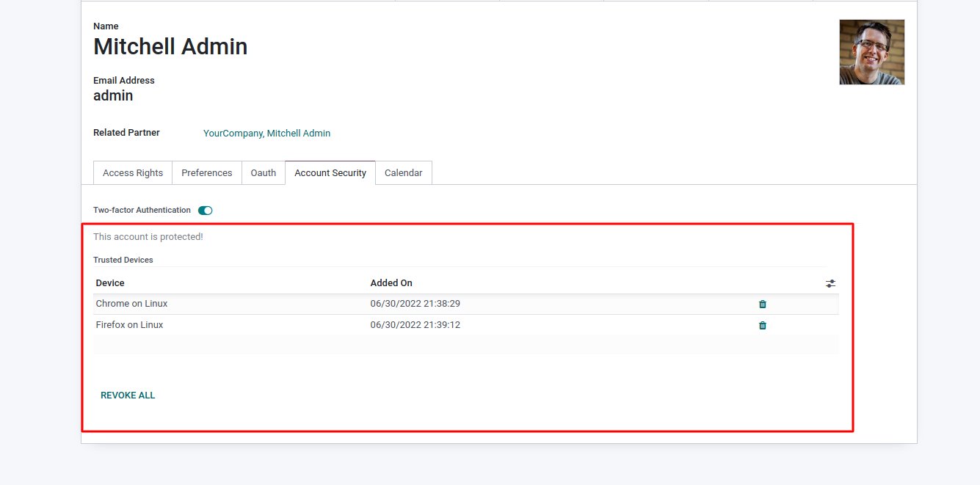The width and height of the screenshot is (980, 485).
Task: Open the Preferences tab
Action: click(206, 173)
